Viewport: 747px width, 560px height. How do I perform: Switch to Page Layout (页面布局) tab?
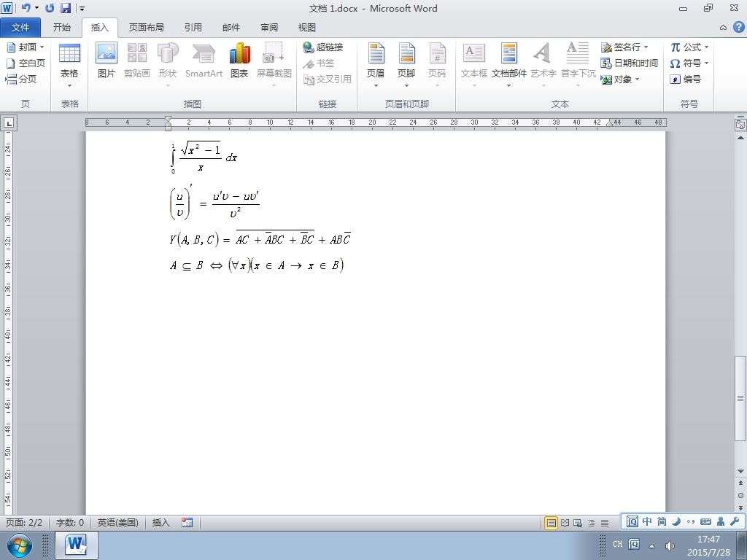(146, 28)
